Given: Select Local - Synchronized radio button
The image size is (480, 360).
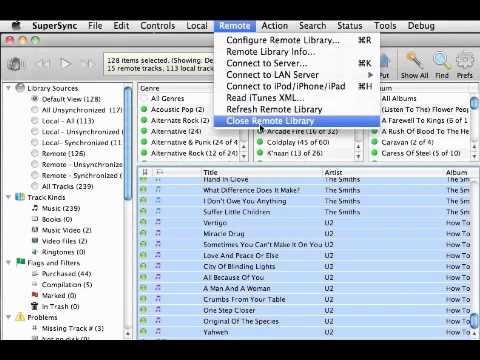Looking at the screenshot, I should point(35,143).
